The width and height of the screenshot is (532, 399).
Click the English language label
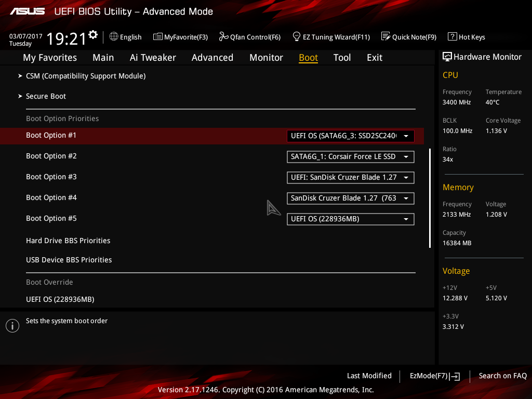pos(130,37)
